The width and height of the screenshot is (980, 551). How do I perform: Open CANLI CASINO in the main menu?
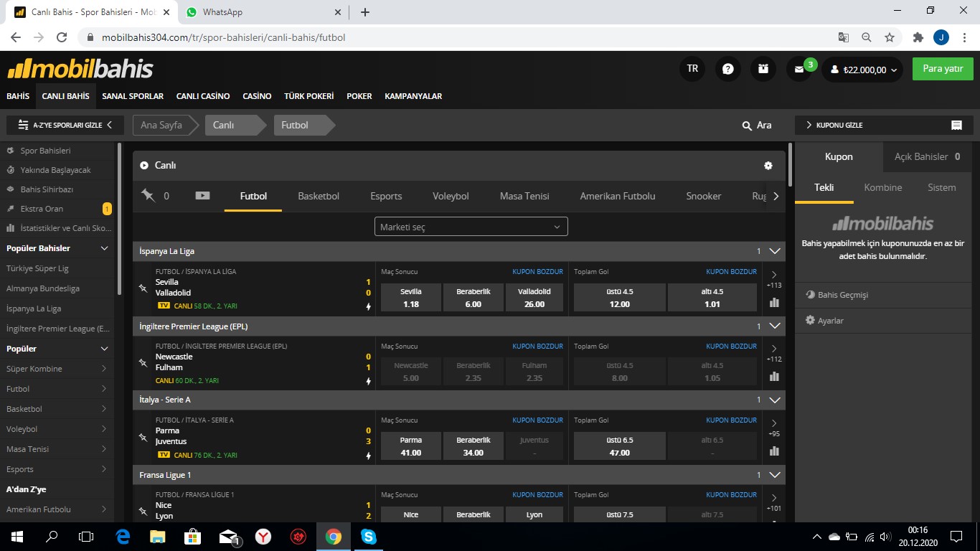pyautogui.click(x=203, y=96)
